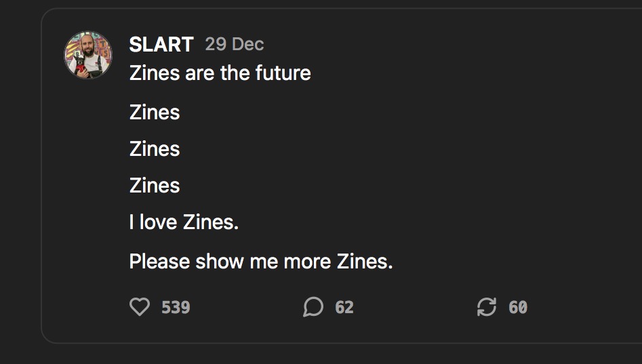Open SLART's round profile picture
This screenshot has width=642, height=364.
pyautogui.click(x=87, y=55)
